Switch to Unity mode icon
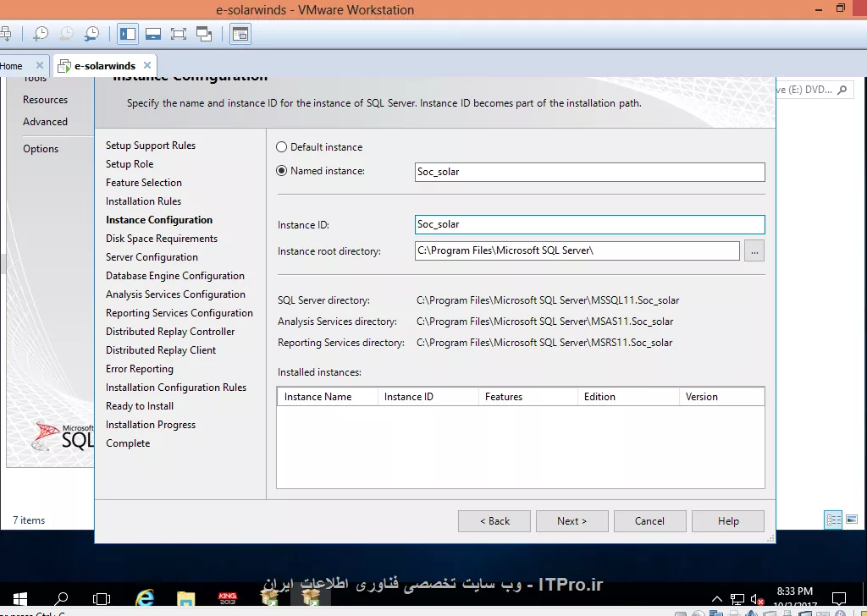867x616 pixels. click(x=204, y=34)
